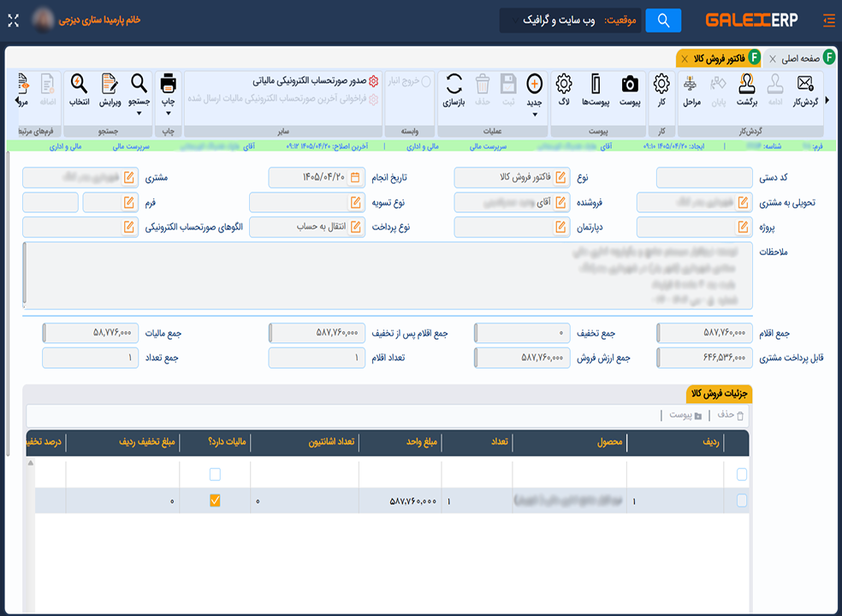Click edit icon in فرم field
Screen dimensions: 842x616
(x=129, y=203)
